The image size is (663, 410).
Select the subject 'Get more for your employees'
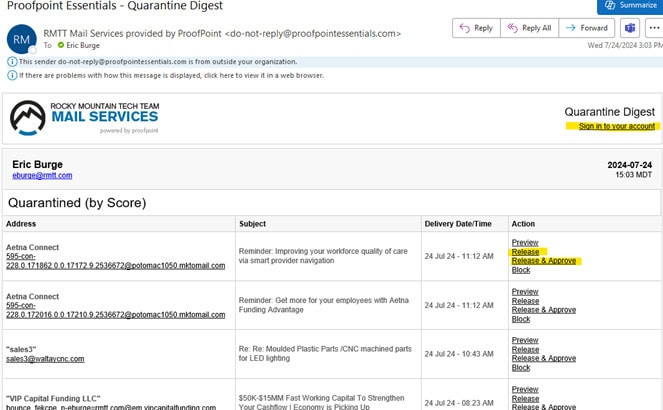coord(323,305)
